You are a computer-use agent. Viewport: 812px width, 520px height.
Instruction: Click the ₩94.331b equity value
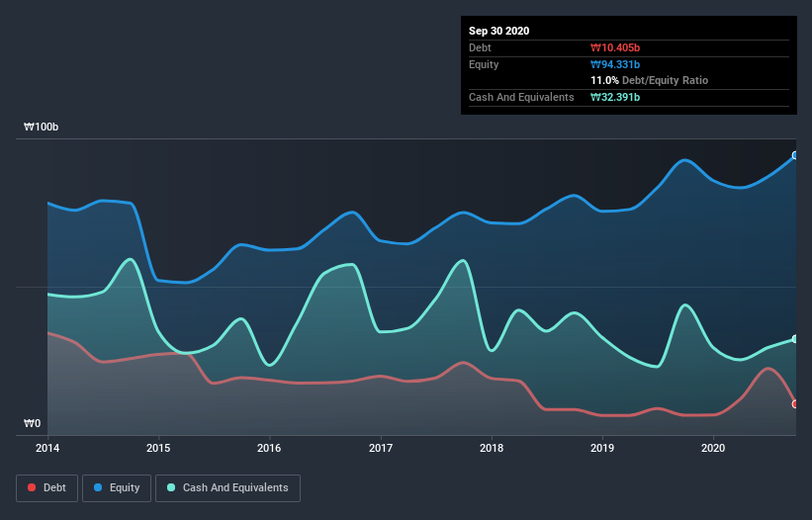pyautogui.click(x=615, y=64)
